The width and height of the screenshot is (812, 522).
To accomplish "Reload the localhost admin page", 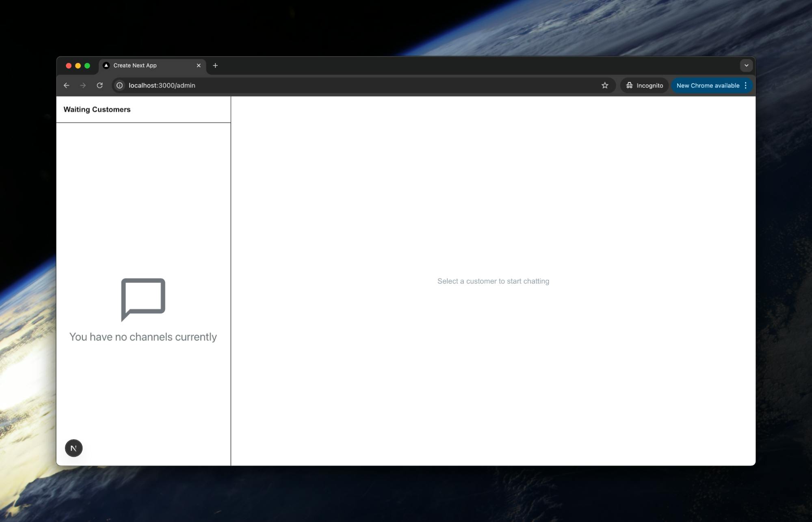I will coord(100,85).
